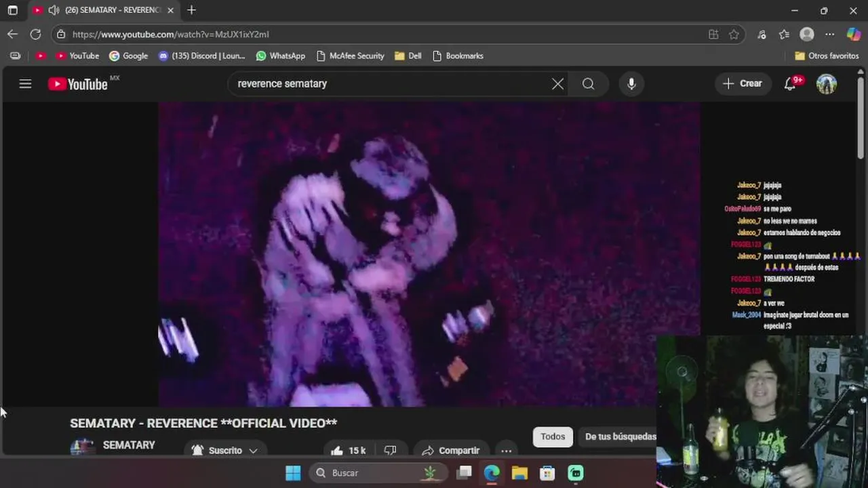Click the taskbar Buscar search box
The image size is (868, 488).
[378, 473]
